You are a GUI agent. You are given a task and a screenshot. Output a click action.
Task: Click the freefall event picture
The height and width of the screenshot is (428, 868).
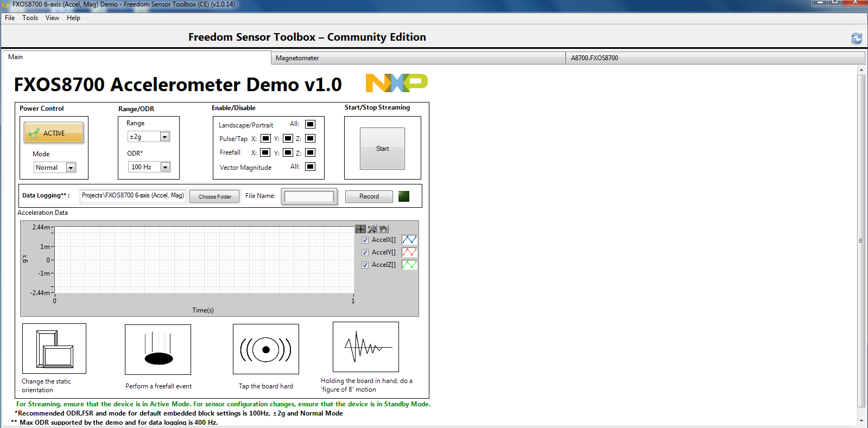tap(158, 349)
